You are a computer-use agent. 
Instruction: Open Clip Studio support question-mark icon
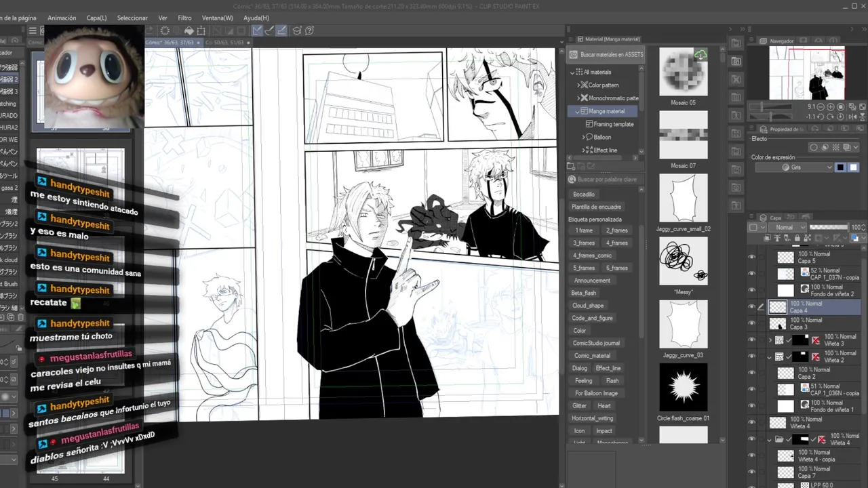click(309, 30)
